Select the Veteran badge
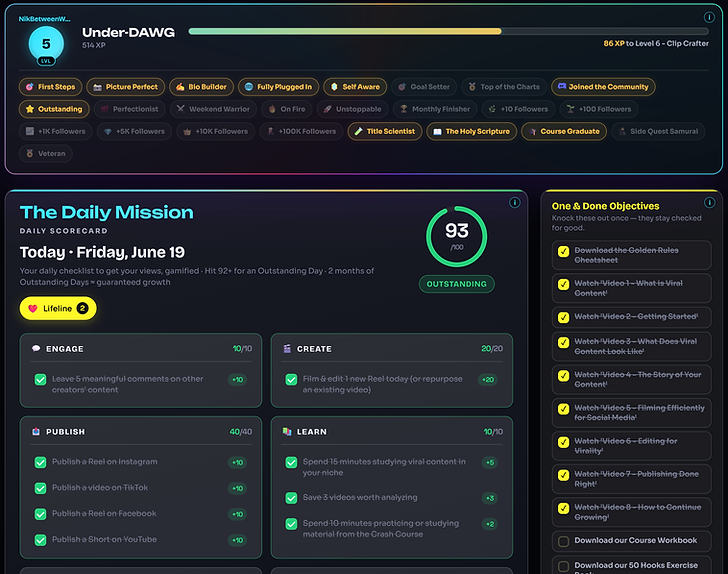 [46, 154]
